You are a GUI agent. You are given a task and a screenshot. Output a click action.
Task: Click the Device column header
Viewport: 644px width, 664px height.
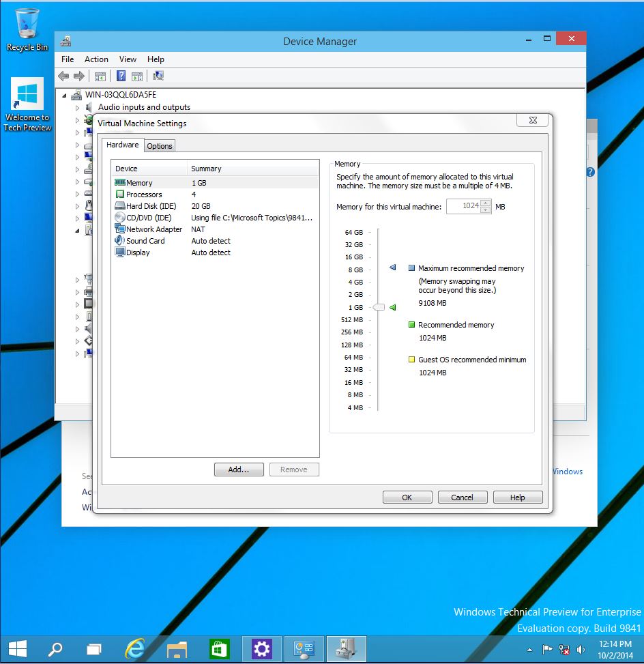[x=149, y=169]
